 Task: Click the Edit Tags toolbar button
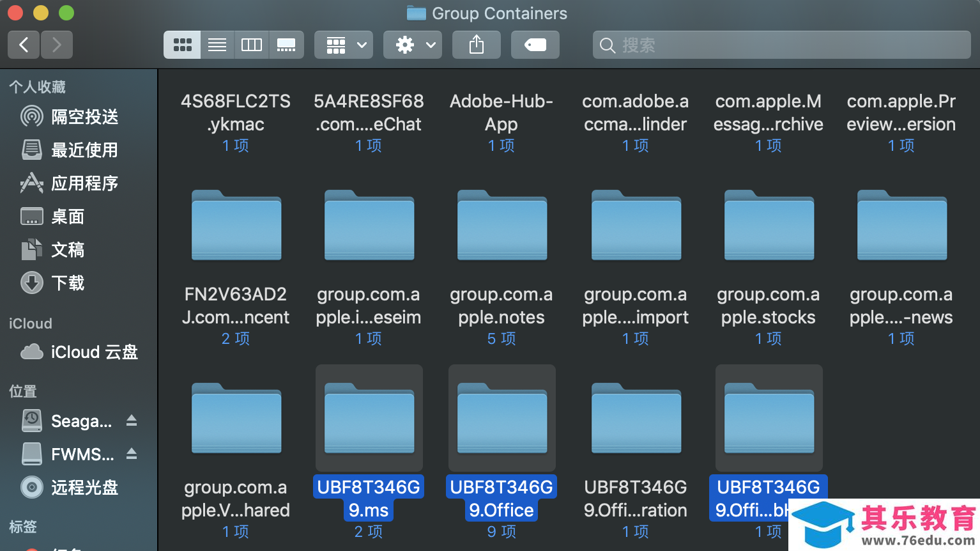pos(535,45)
